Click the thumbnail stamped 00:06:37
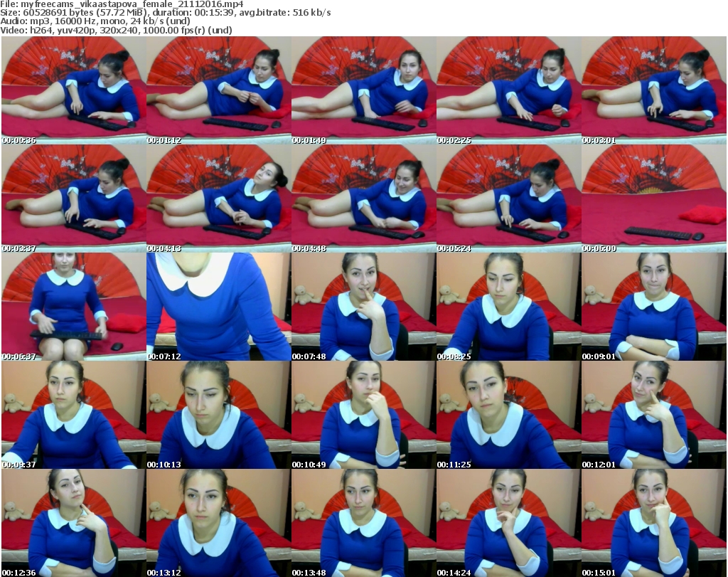The height and width of the screenshot is (577, 728). tap(73, 307)
